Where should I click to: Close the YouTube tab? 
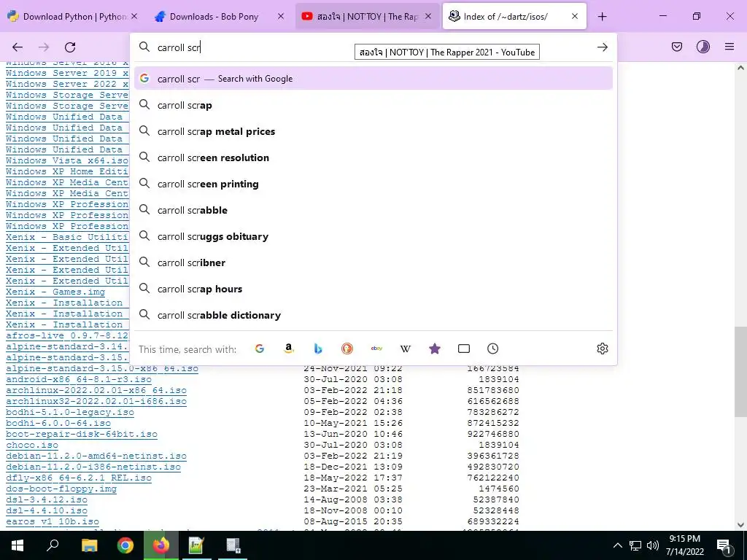(x=427, y=16)
